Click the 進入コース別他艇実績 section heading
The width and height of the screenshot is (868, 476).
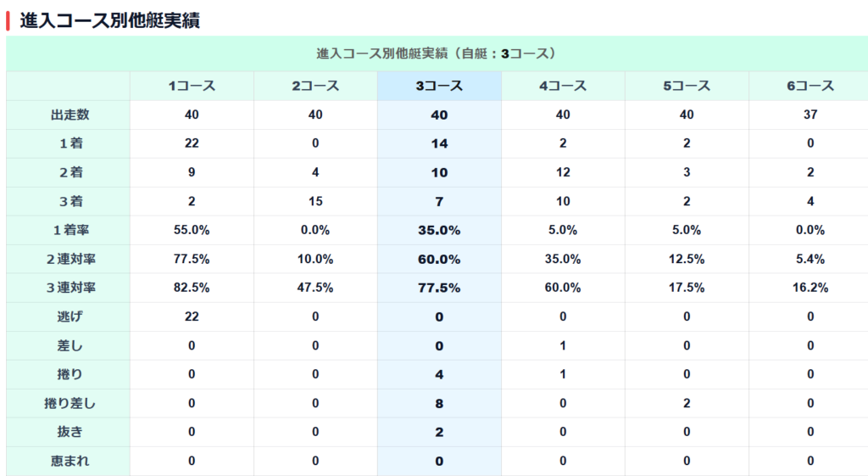coord(109,20)
